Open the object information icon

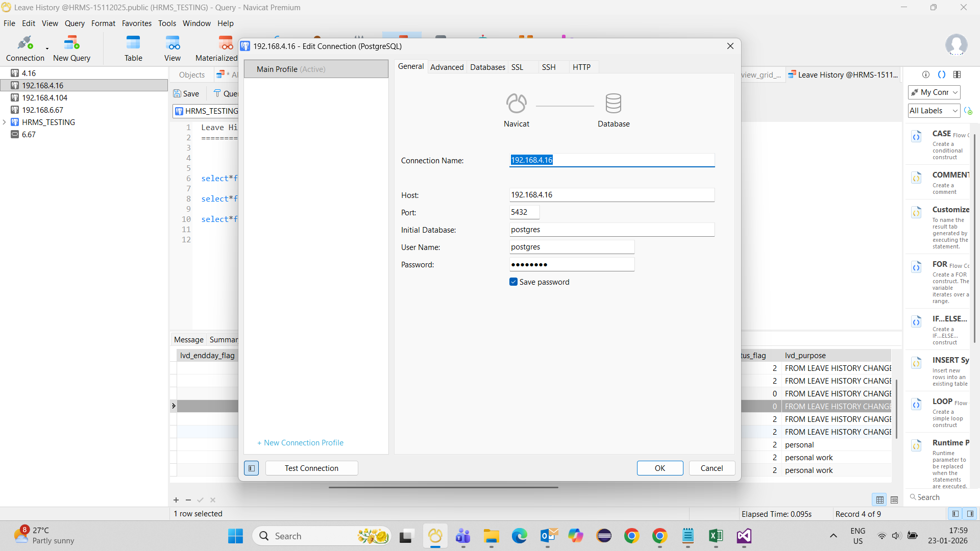pos(926,74)
